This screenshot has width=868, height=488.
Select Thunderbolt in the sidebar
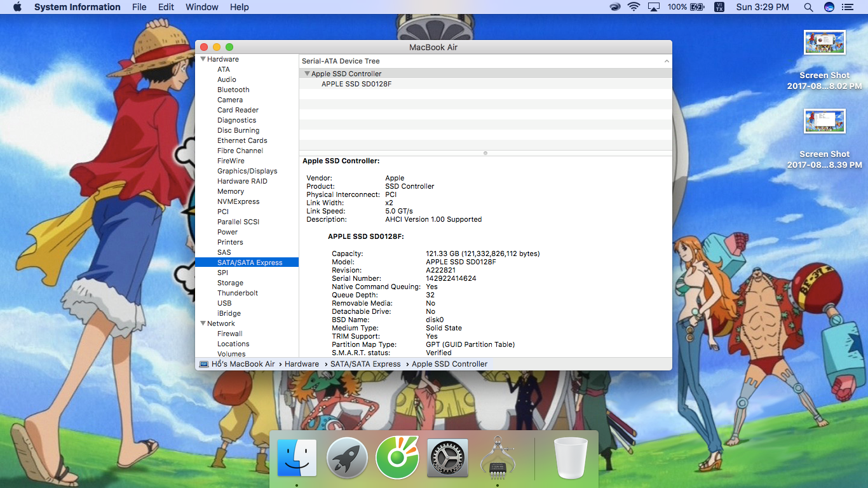[x=238, y=293]
